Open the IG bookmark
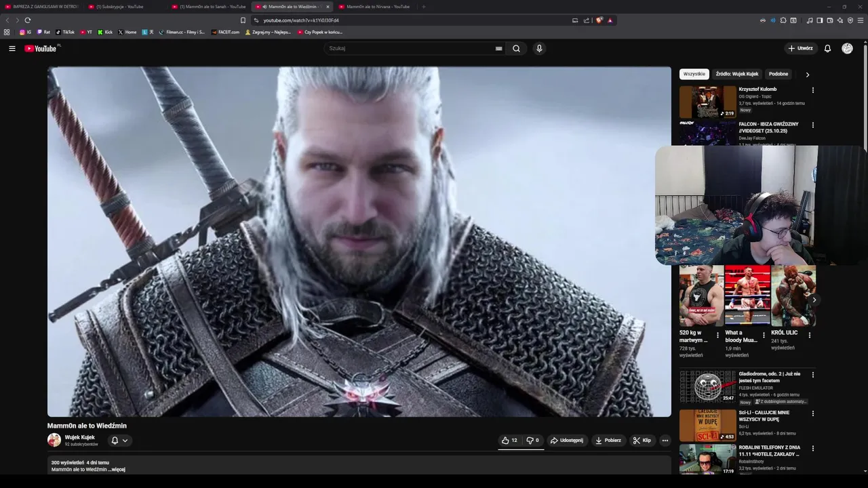This screenshot has height=488, width=868. click(25, 32)
